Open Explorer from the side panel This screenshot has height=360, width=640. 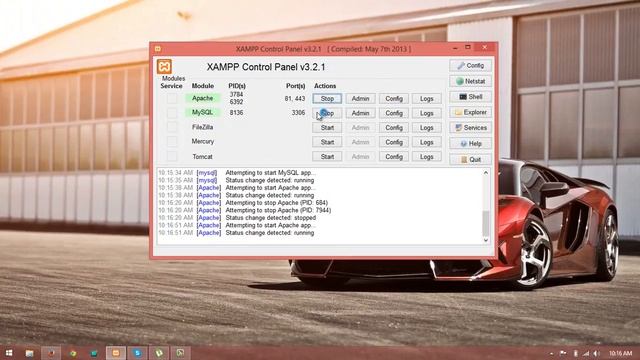[x=471, y=112]
